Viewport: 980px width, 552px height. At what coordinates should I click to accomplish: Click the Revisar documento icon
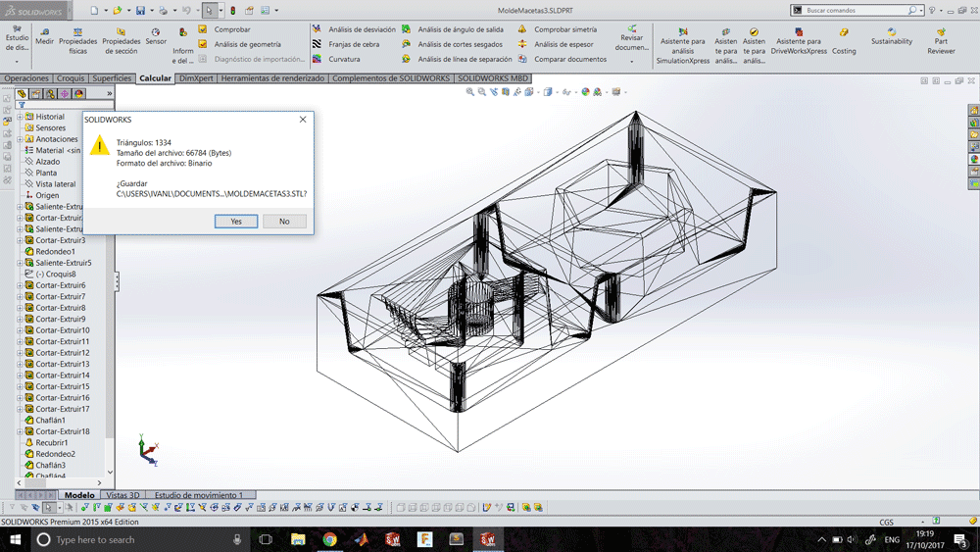632,28
